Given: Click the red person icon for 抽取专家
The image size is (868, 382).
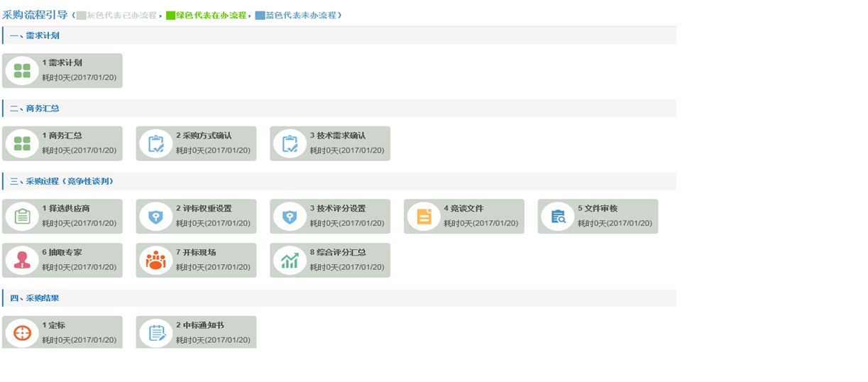Looking at the screenshot, I should pyautogui.click(x=22, y=261).
